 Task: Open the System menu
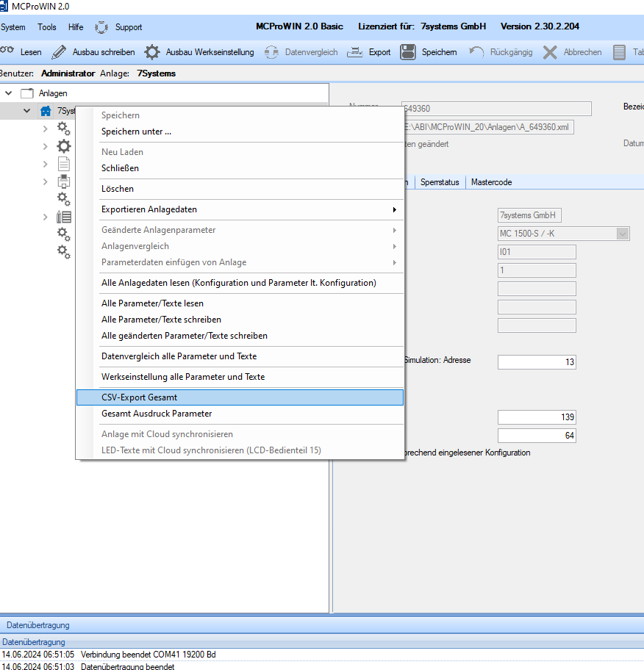12,27
